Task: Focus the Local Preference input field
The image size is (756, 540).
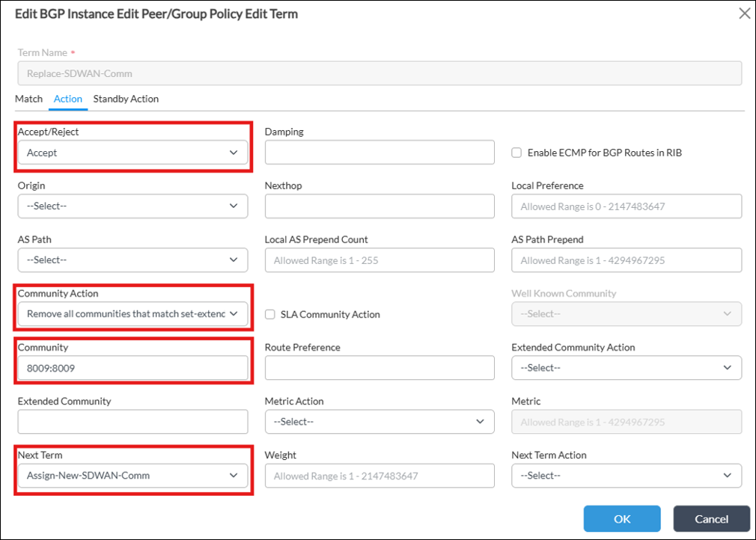Action: 627,206
